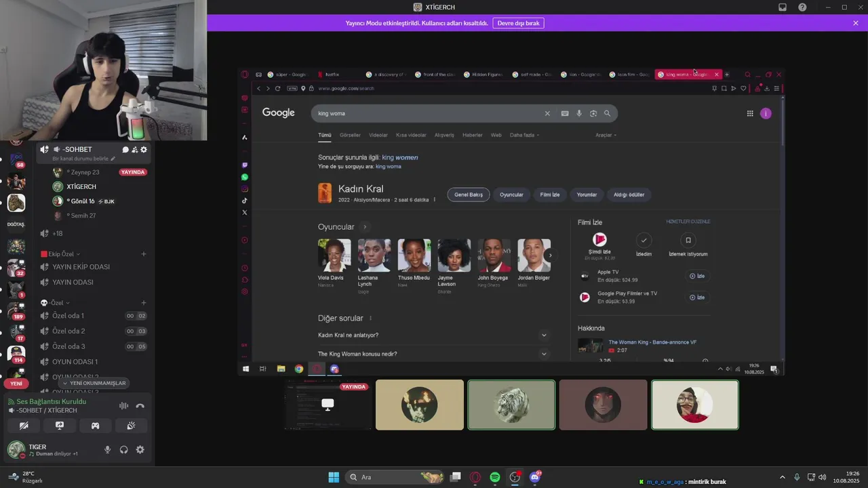This screenshot has height=488, width=868.
Task: Set a channel status in Bir kanal durumu belirle
Action: (85, 159)
